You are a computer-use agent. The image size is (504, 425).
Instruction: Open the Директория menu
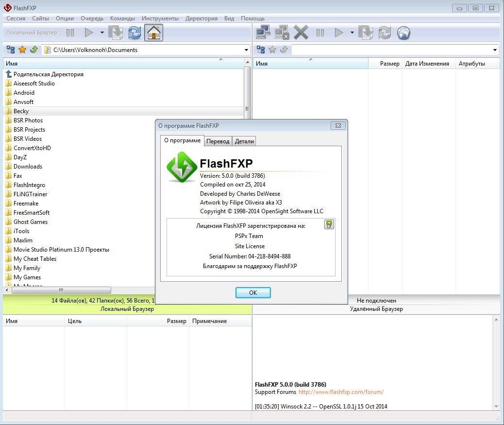point(201,18)
